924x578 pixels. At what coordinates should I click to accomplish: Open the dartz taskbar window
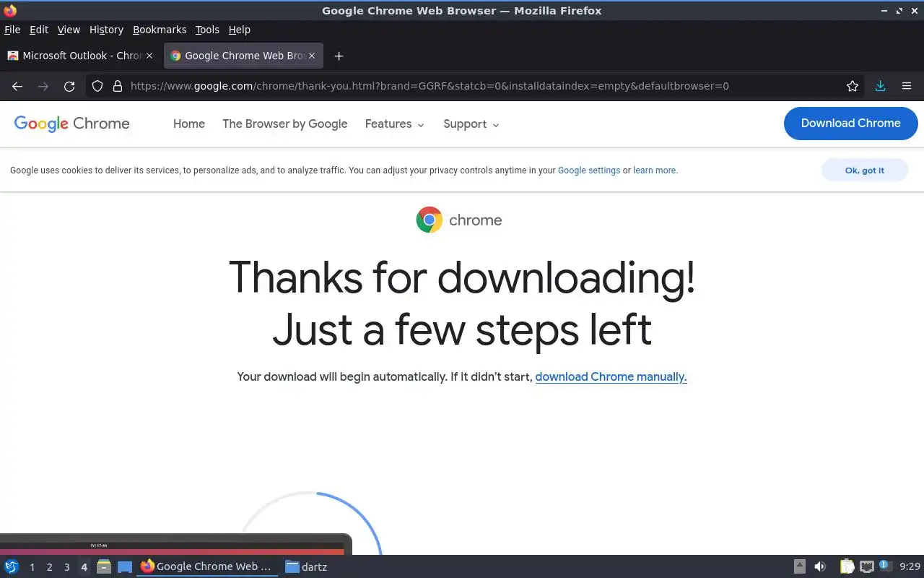(x=306, y=566)
